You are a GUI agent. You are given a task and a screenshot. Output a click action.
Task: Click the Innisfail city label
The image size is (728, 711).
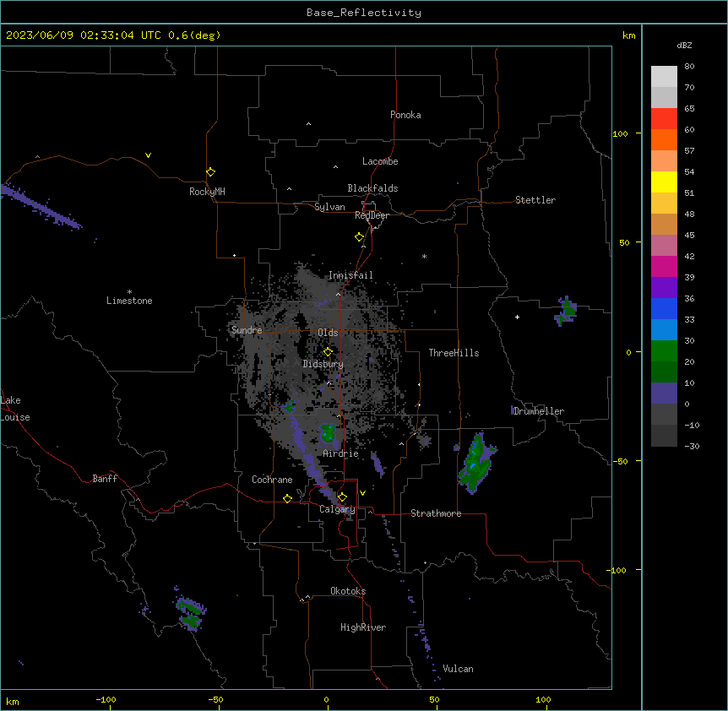(350, 275)
